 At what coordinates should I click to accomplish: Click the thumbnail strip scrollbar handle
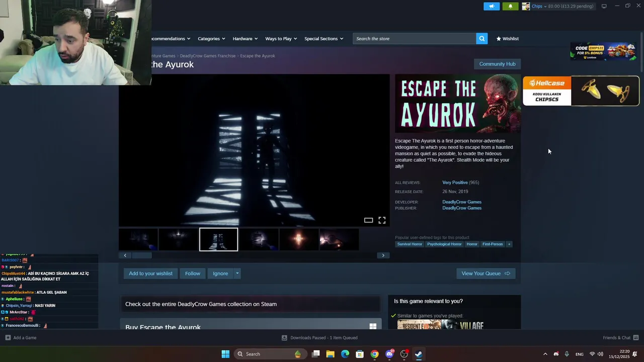(x=142, y=255)
